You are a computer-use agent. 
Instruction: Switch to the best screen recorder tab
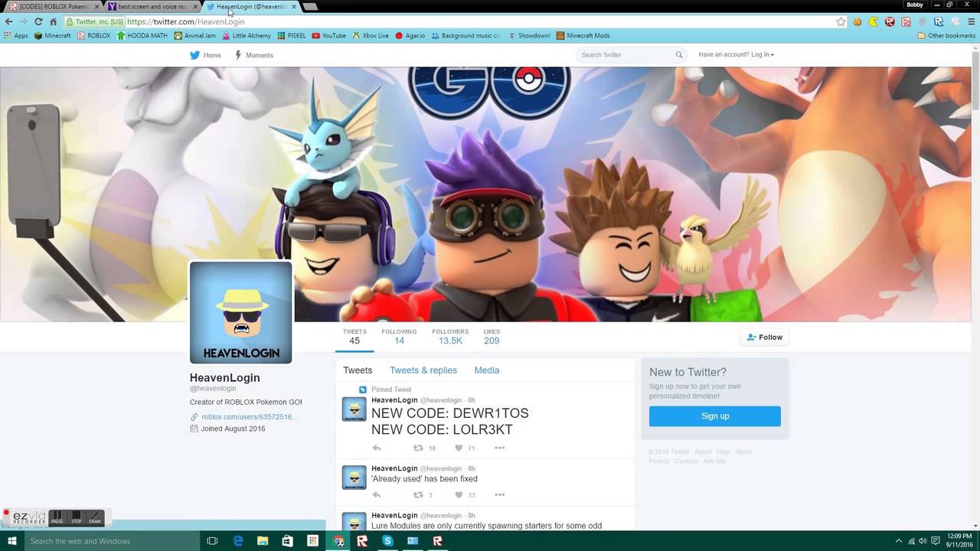(x=152, y=6)
